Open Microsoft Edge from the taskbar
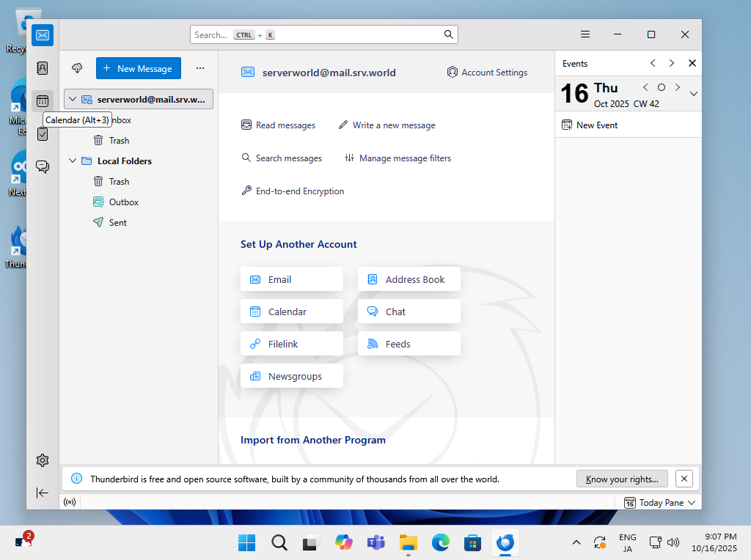This screenshot has width=751, height=560. (x=440, y=542)
